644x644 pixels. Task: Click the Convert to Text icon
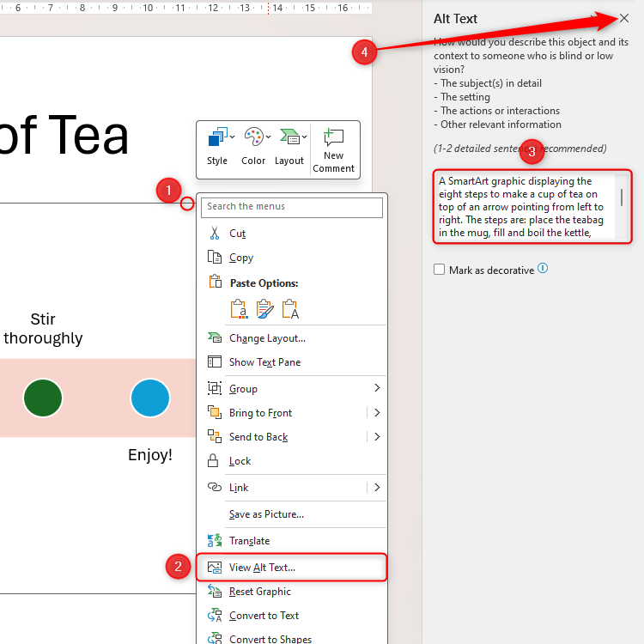pyautogui.click(x=215, y=616)
